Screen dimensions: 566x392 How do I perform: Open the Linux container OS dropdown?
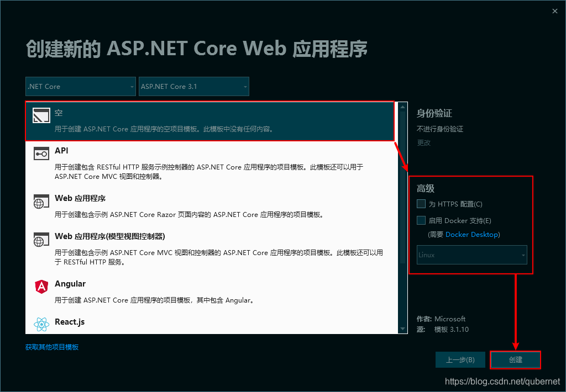click(x=472, y=255)
